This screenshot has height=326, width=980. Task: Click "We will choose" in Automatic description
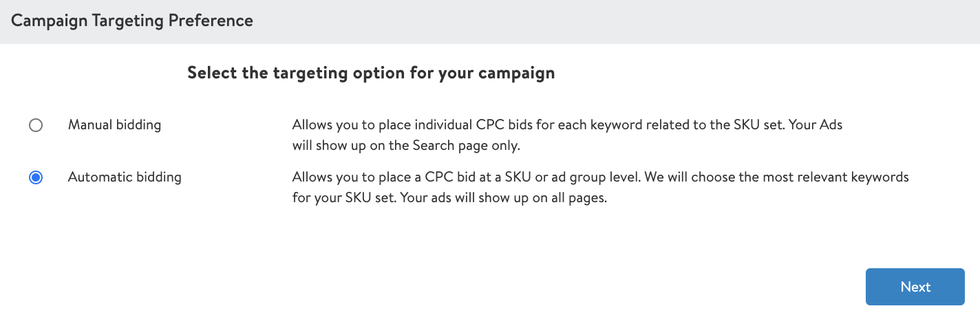click(690, 177)
